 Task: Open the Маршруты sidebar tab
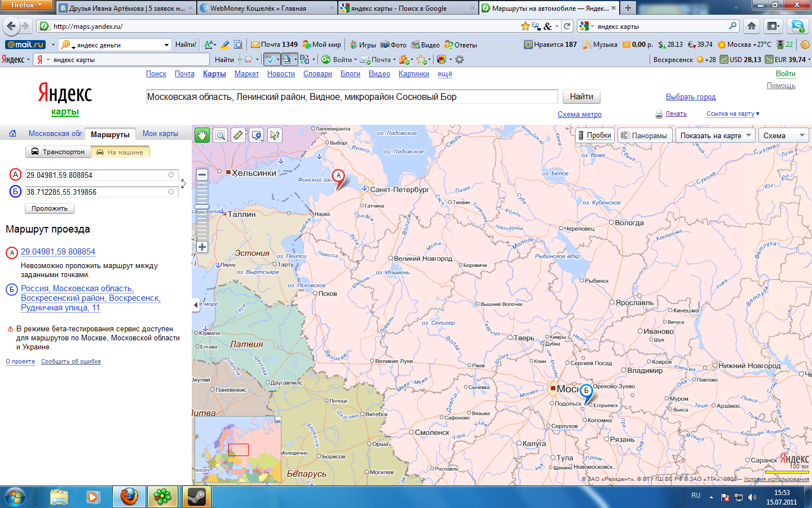click(x=111, y=134)
